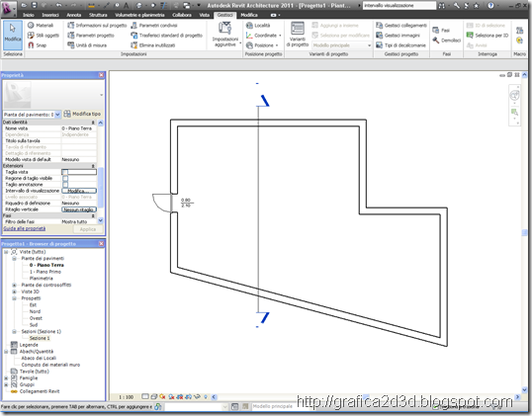This screenshot has width=532, height=416.
Task: Open Varianti di progetto
Action: pyautogui.click(x=298, y=35)
